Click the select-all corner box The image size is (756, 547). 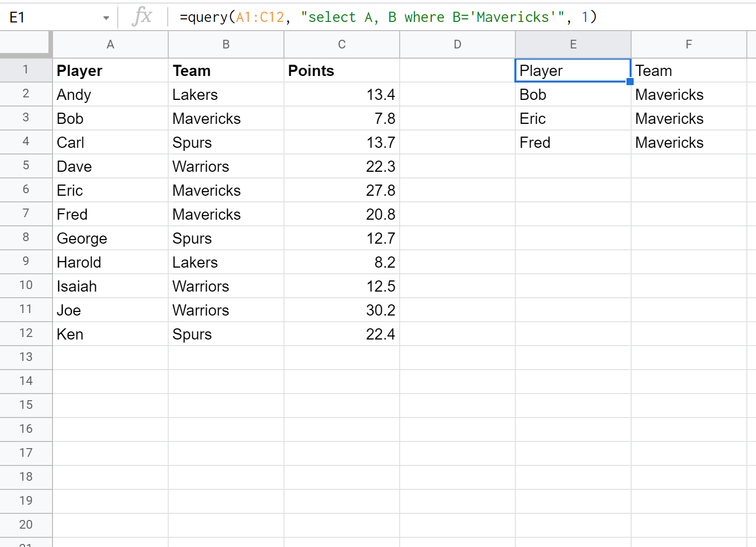pos(25,44)
